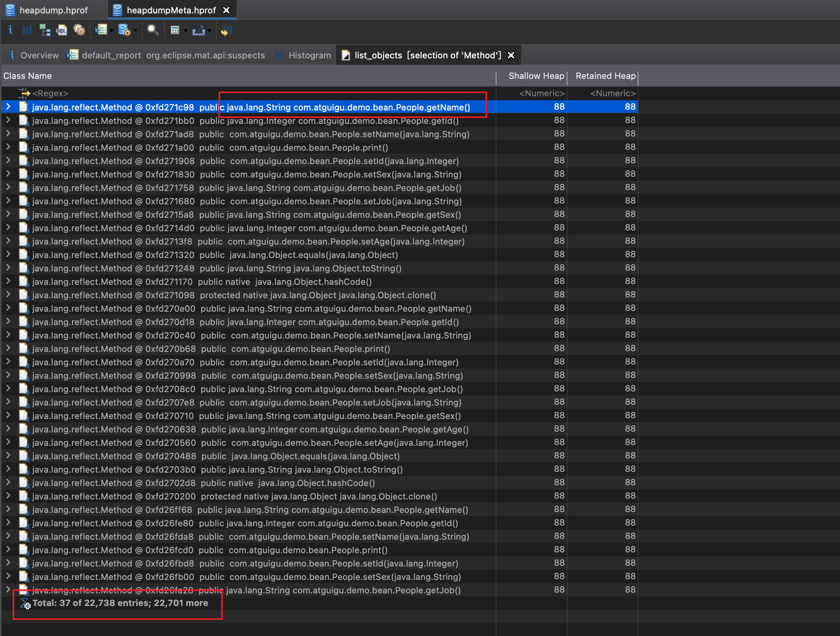Click the object icon of Method @ 0xfd2715a8
Image resolution: width=840 pixels, height=636 pixels.
pos(24,214)
